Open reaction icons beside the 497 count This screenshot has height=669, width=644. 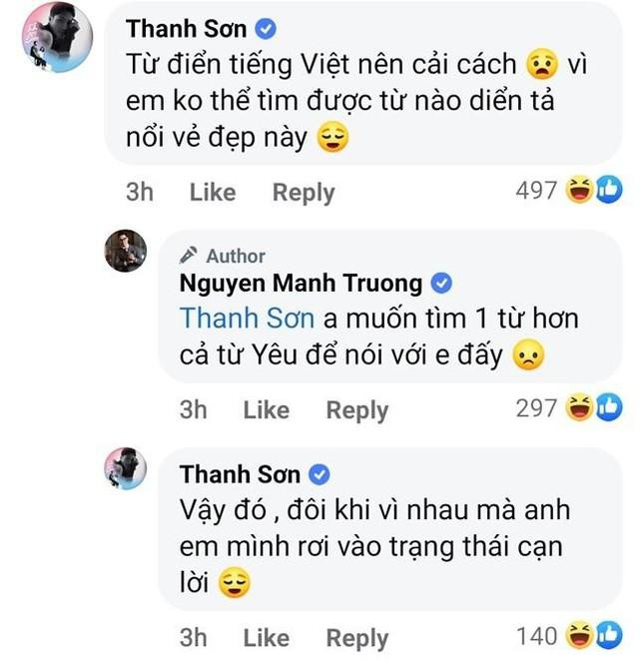594,190
